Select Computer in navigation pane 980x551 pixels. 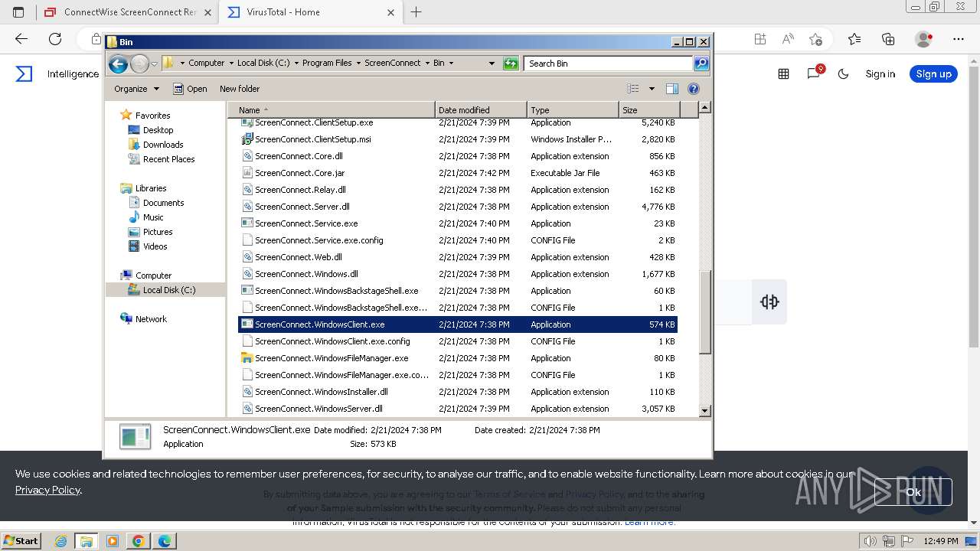[153, 275]
